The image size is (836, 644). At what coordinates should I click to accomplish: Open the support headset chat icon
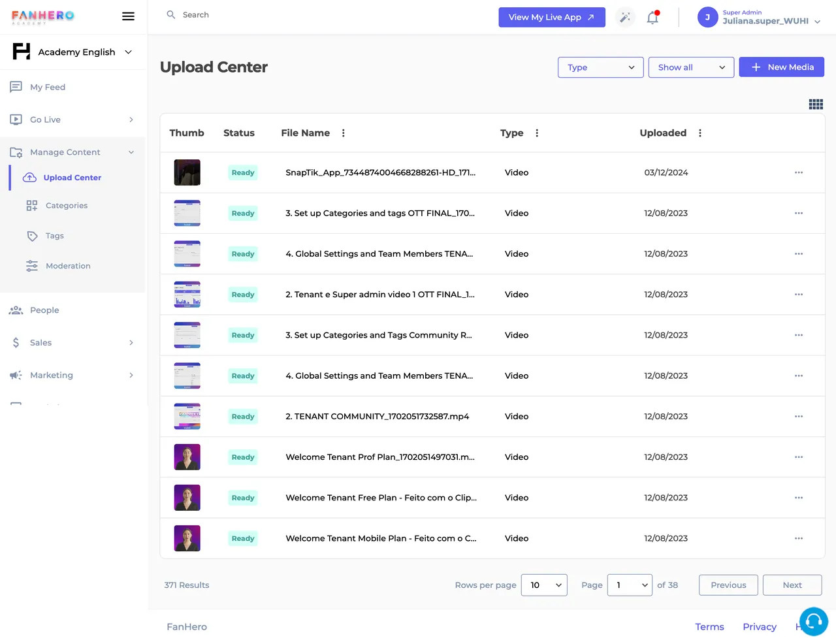[814, 621]
